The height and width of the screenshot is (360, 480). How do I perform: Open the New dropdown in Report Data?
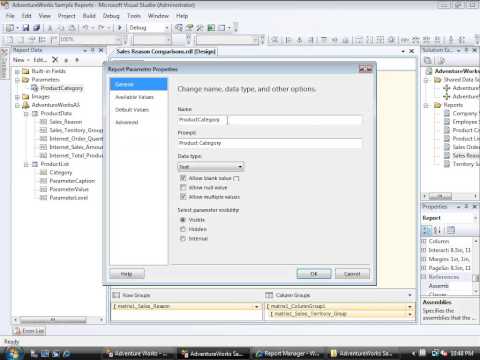coord(21,60)
